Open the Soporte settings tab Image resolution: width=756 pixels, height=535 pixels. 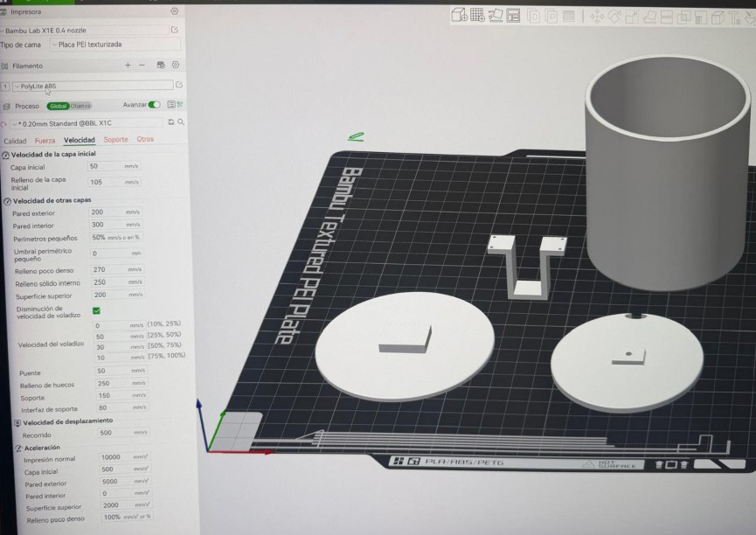point(114,140)
